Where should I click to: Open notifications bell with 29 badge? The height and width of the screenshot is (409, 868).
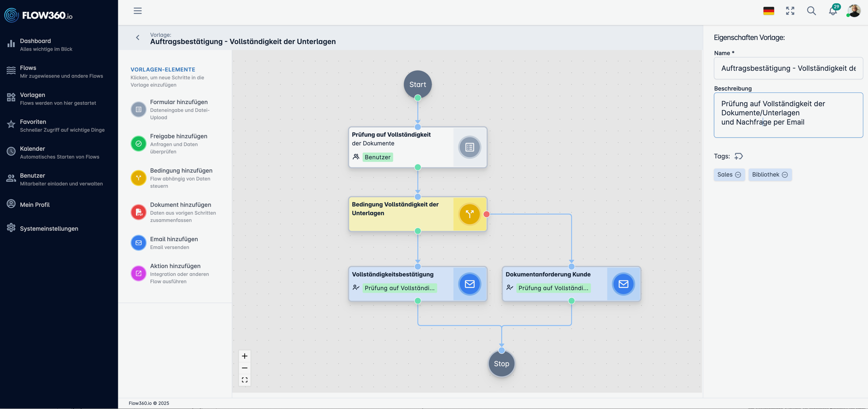pos(833,11)
